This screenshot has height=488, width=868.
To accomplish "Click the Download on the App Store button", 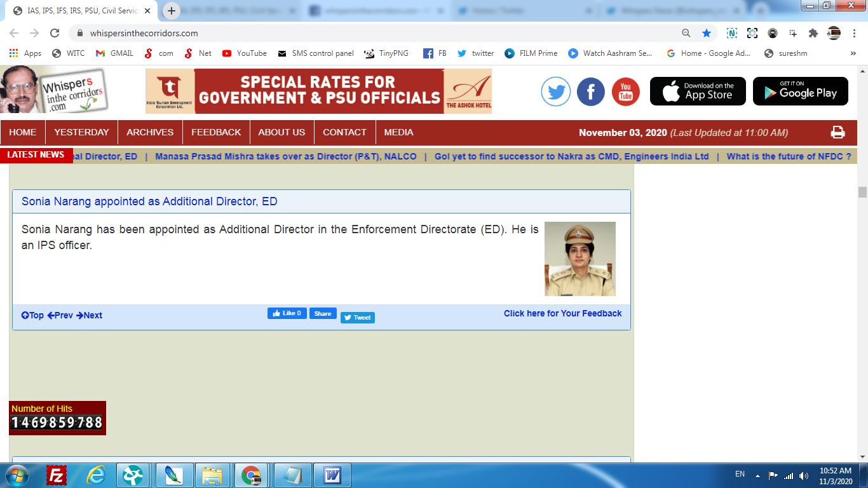I will coord(698,91).
